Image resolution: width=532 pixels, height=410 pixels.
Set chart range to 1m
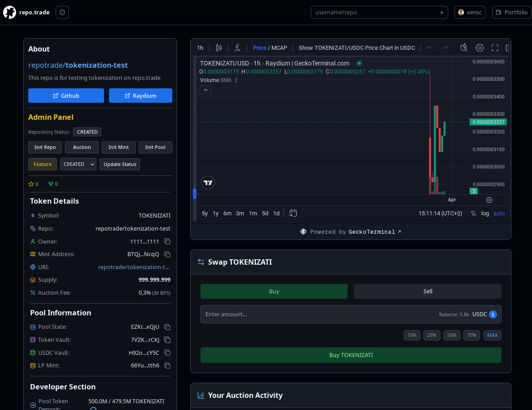pos(253,213)
